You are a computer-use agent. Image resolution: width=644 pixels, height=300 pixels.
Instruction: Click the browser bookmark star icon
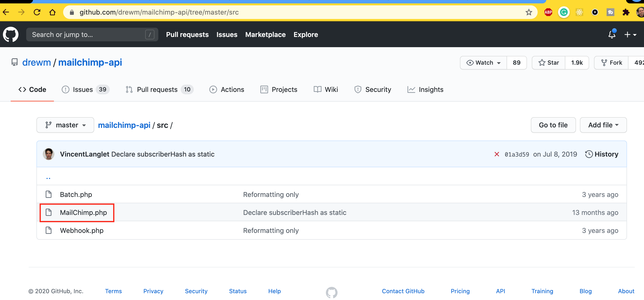click(528, 12)
